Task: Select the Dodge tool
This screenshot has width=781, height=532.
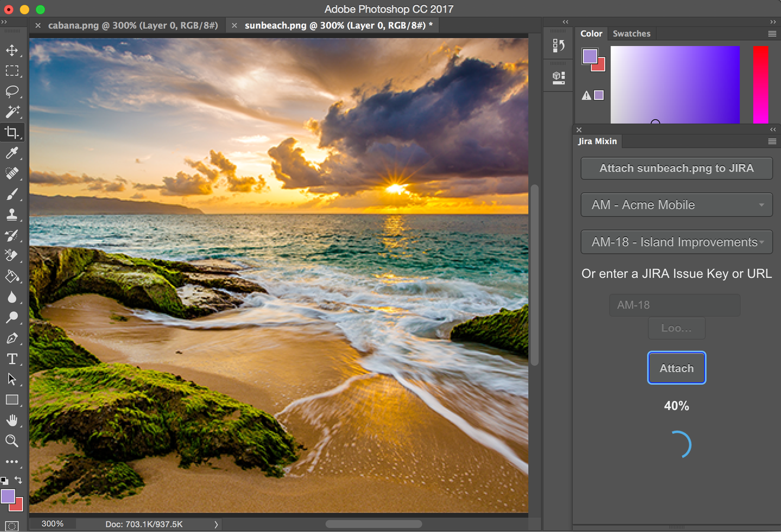Action: [12, 317]
